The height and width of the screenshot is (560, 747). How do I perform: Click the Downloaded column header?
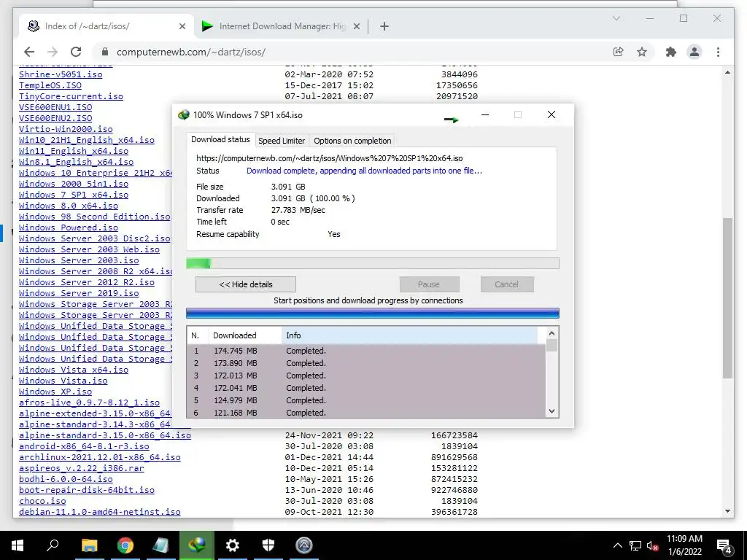tap(245, 335)
